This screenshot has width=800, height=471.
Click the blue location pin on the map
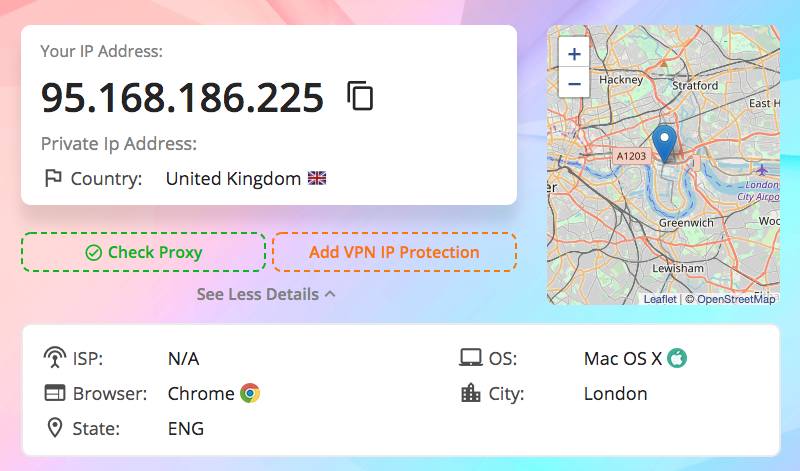click(664, 144)
